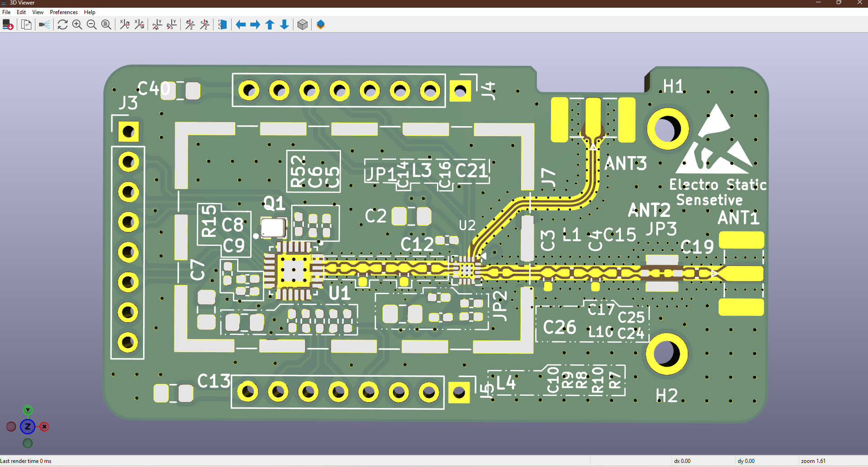Toggle orthographic projection cube icon
The width and height of the screenshot is (868, 467).
tap(303, 25)
